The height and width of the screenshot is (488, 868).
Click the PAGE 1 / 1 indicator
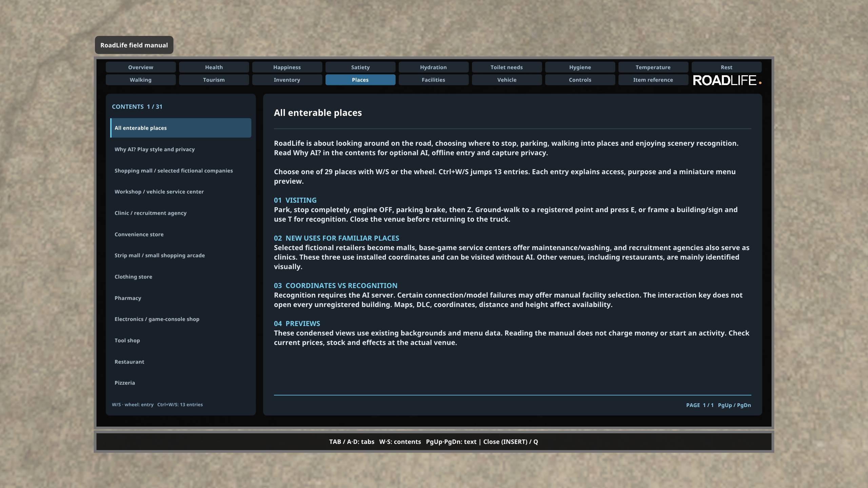(x=700, y=405)
